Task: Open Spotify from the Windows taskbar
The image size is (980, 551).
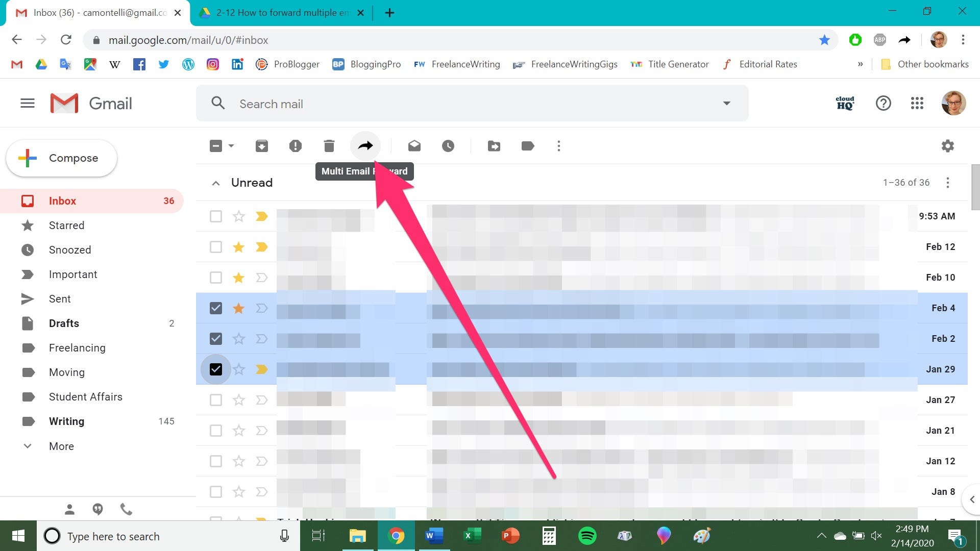Action: (x=587, y=536)
